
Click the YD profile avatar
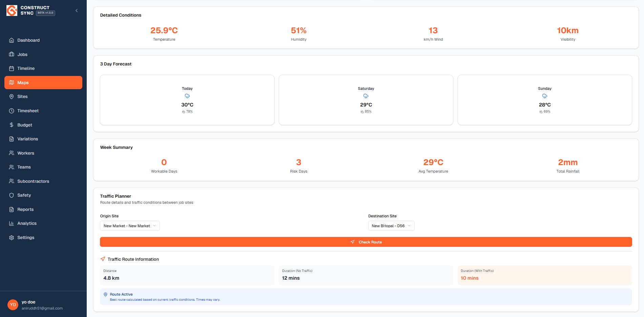[13, 305]
